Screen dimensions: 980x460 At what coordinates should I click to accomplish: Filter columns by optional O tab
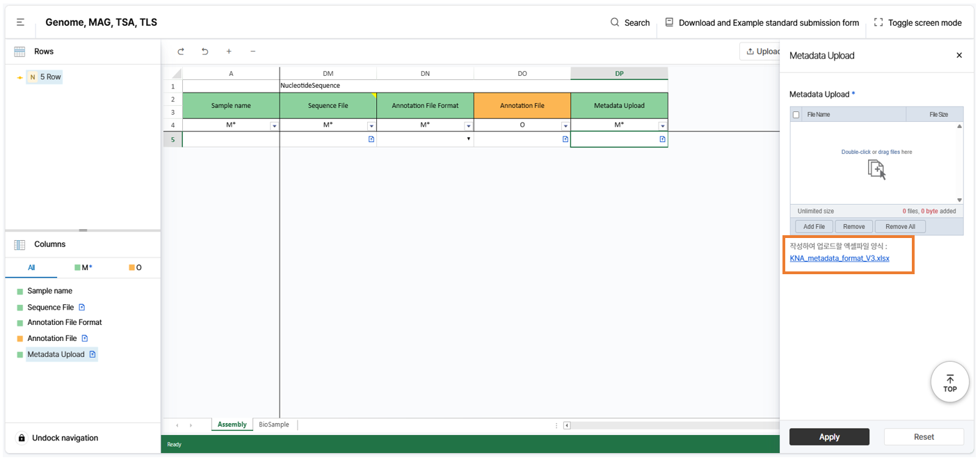[135, 267]
